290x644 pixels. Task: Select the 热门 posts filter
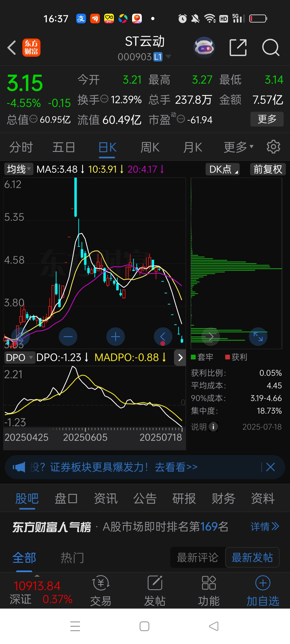point(72,558)
